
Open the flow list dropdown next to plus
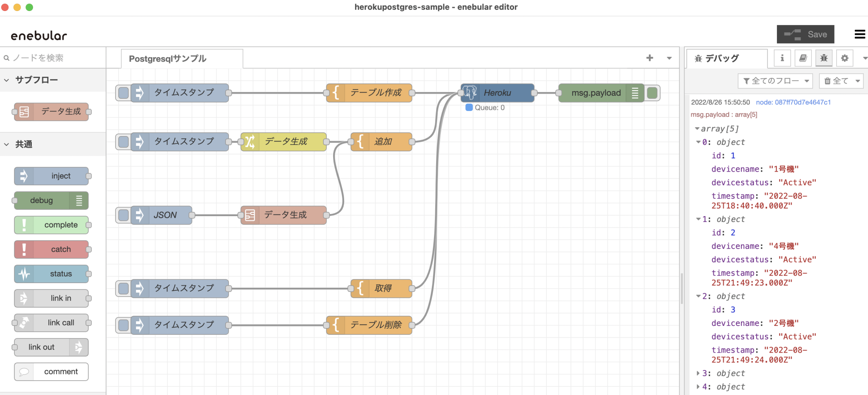[x=669, y=58]
